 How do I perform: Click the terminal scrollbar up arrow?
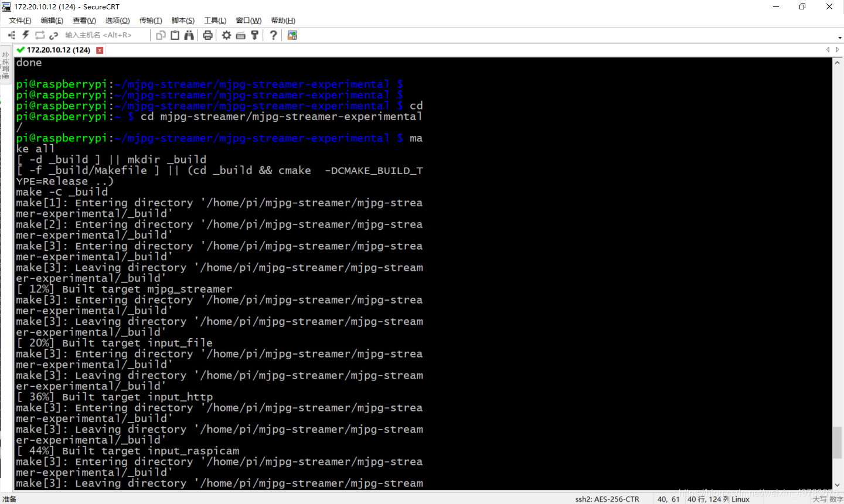(x=838, y=62)
